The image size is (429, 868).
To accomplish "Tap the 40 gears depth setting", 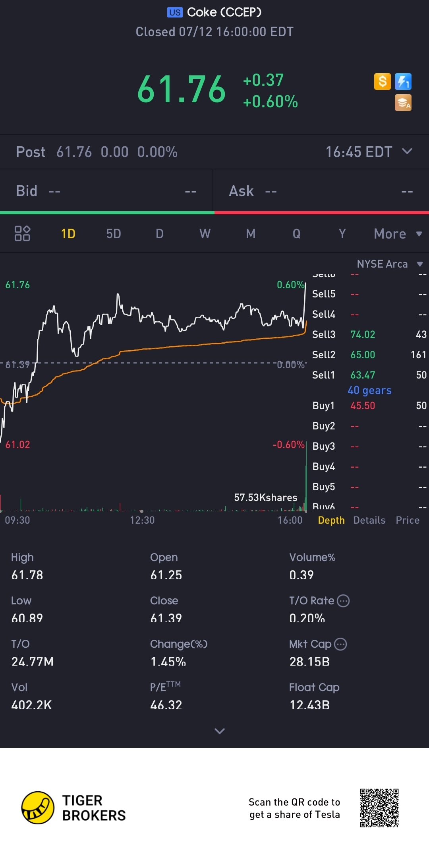I will click(x=369, y=390).
